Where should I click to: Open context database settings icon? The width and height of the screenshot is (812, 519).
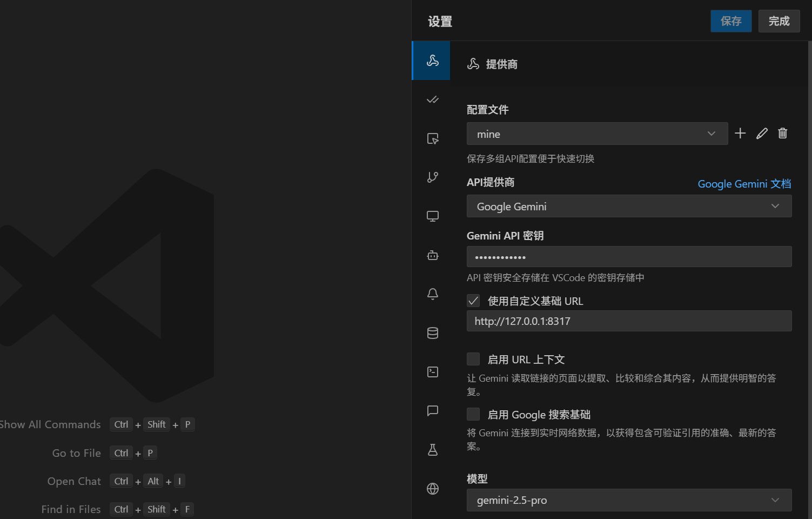pos(432,332)
